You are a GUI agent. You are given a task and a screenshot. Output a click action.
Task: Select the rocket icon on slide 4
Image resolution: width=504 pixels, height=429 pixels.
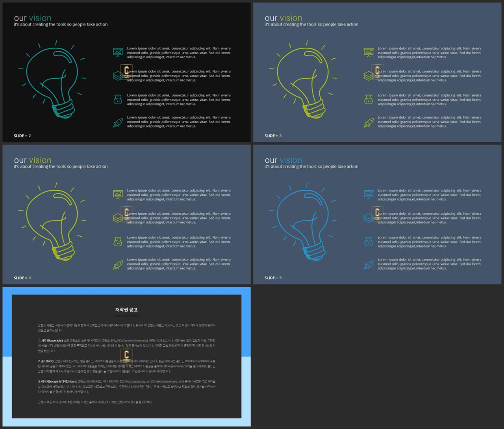point(118,265)
